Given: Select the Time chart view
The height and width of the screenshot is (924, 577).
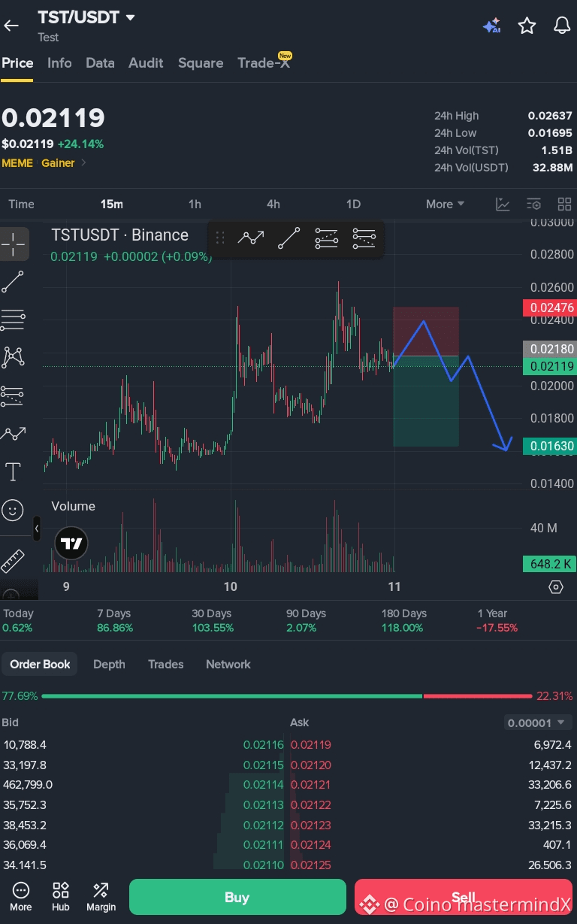Looking at the screenshot, I should pos(21,204).
